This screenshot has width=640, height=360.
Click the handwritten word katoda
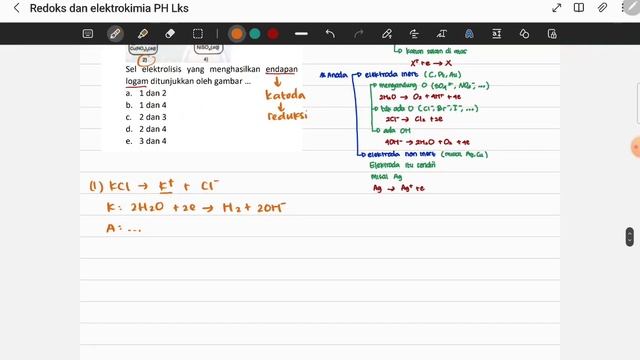285,95
